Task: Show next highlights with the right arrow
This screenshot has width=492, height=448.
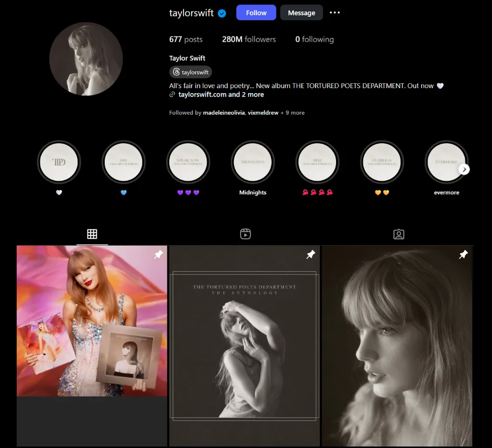Action: pos(464,169)
